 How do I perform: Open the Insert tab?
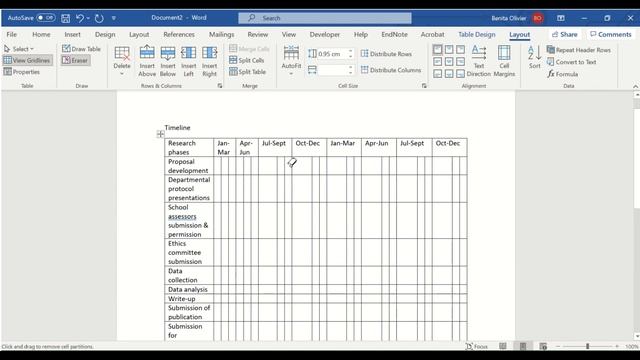(72, 35)
